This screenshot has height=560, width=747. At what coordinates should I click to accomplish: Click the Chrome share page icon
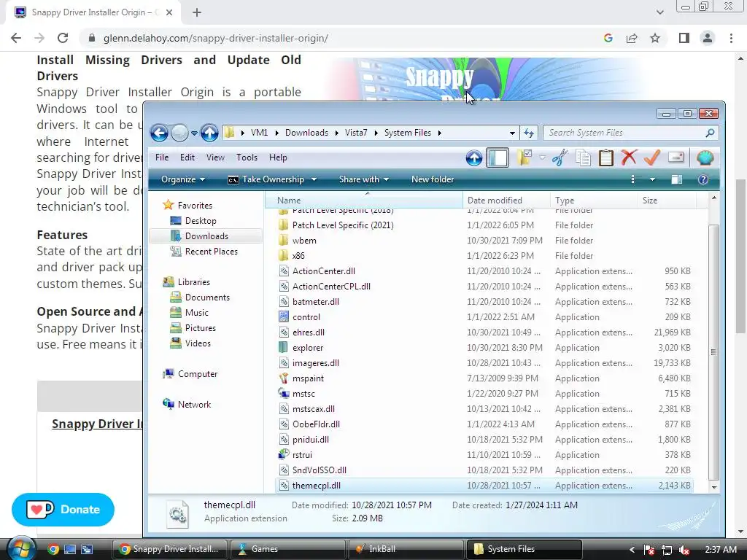point(632,38)
